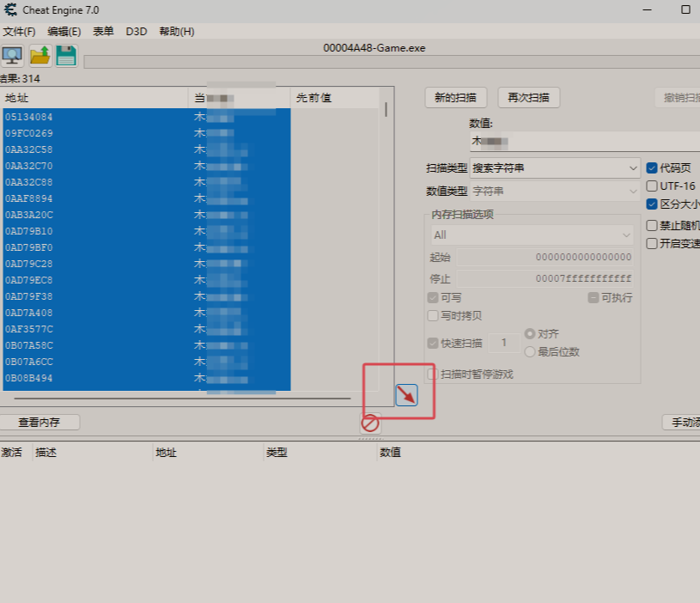Click the 数值 column header in the cheat table
The image size is (700, 603).
[391, 453]
